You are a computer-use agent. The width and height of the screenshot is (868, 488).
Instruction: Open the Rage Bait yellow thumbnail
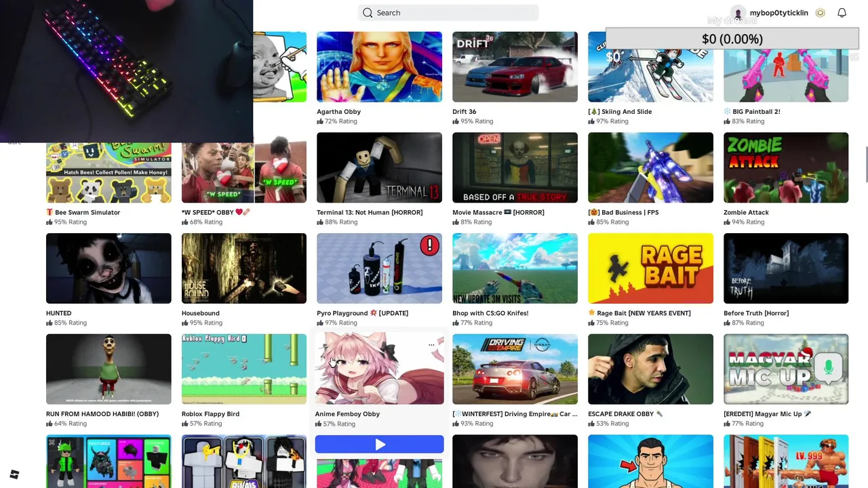tap(650, 268)
